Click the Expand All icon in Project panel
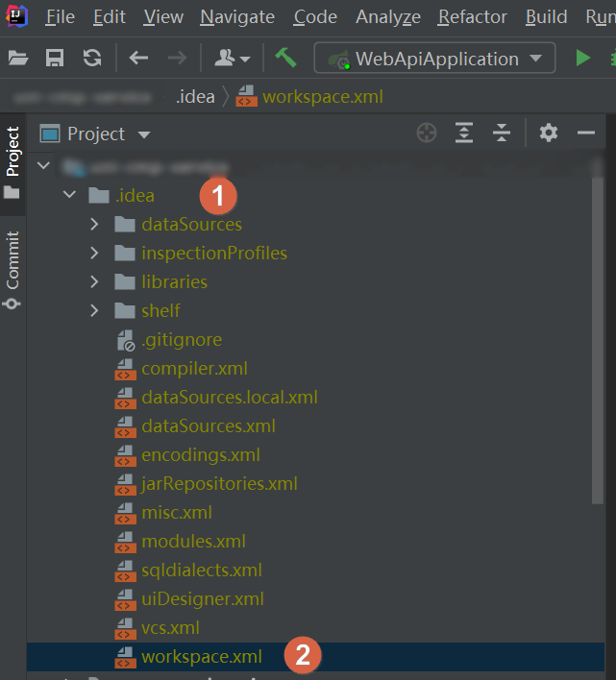This screenshot has height=680, width=616. click(x=464, y=134)
